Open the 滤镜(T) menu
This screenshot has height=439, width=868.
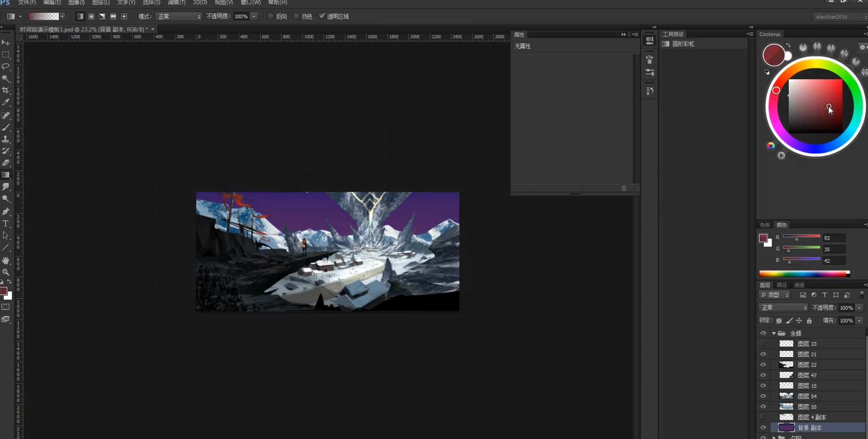(177, 3)
